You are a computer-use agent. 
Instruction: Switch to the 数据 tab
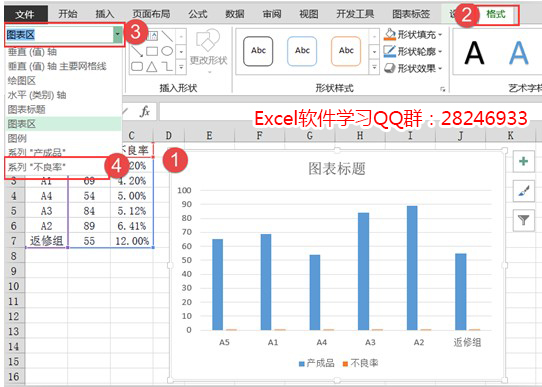click(x=235, y=14)
